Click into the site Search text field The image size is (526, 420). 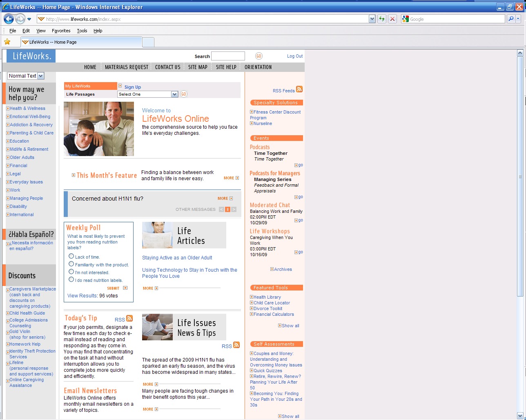228,56
